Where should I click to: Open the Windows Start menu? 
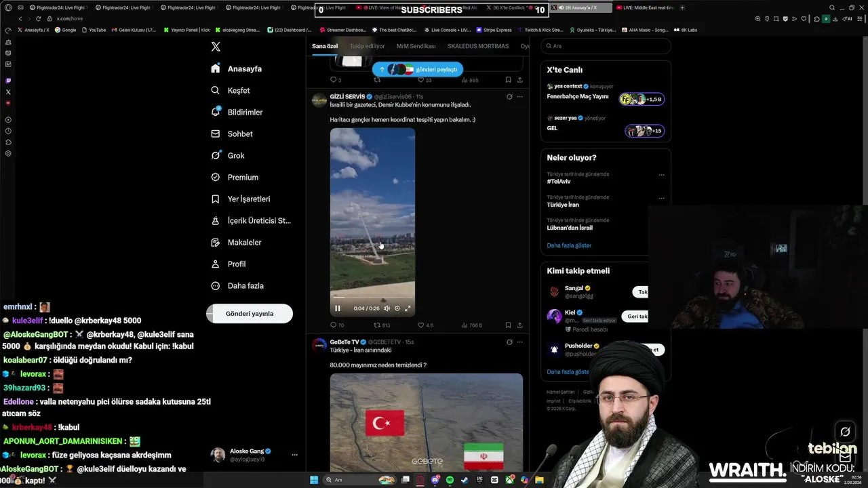pyautogui.click(x=314, y=480)
